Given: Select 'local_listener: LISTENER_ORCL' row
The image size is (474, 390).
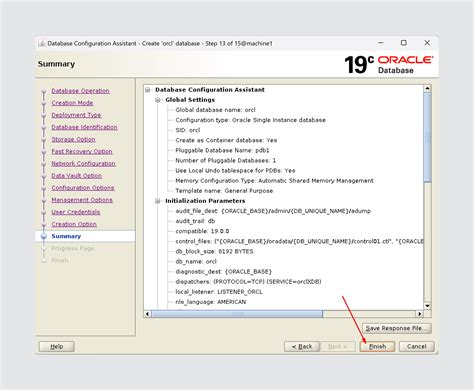Looking at the screenshot, I should point(219,292).
